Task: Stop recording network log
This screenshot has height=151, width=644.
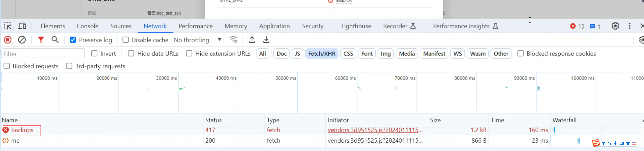Action: click(8, 40)
